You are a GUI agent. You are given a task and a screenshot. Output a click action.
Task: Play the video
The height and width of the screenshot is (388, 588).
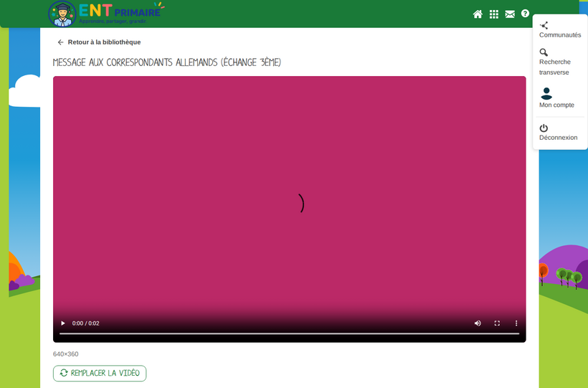[63, 323]
